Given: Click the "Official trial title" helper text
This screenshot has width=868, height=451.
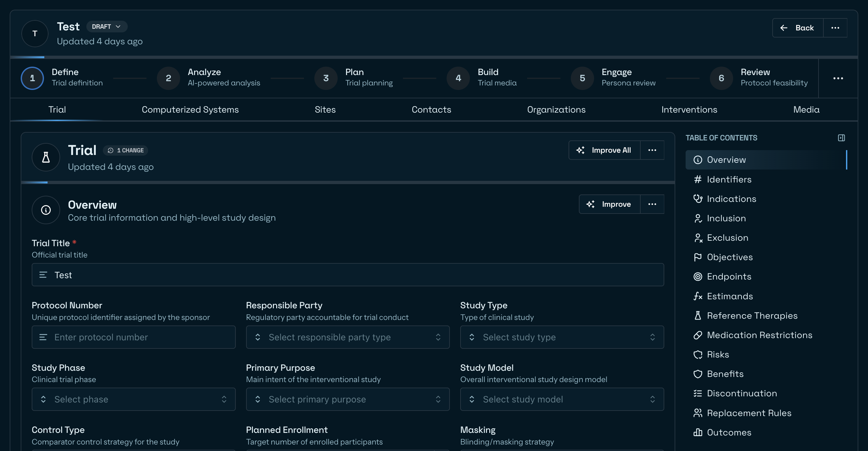Looking at the screenshot, I should [60, 255].
